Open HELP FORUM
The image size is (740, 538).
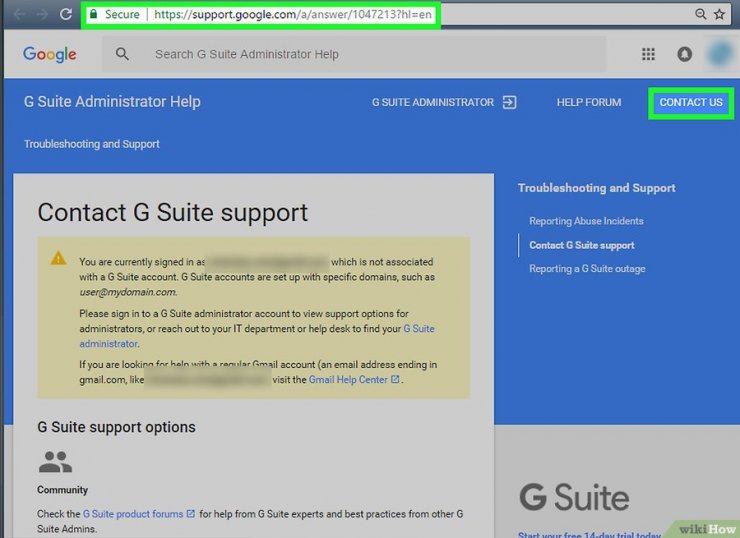(x=589, y=102)
